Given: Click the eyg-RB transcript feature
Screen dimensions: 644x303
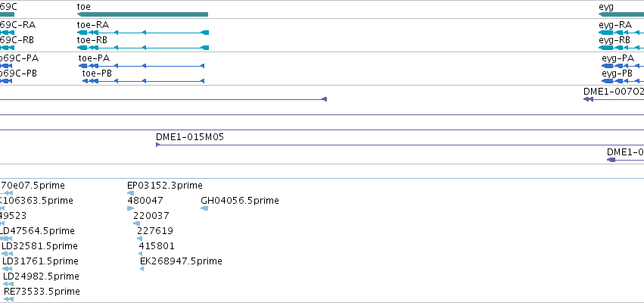Looking at the screenshot, I should pos(621,48).
